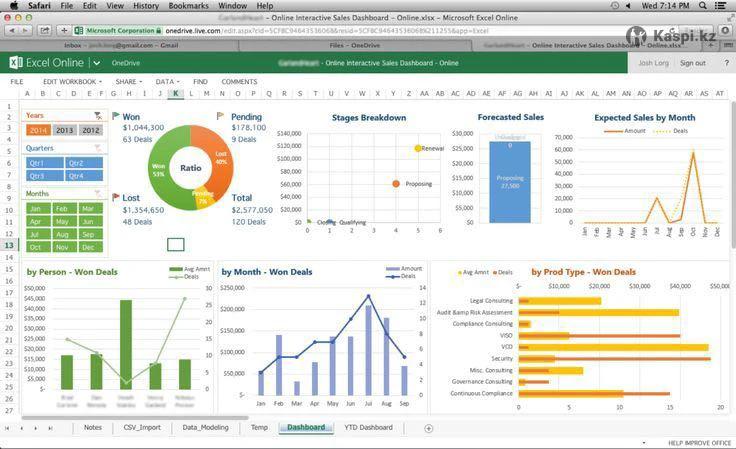Switch to the Files - OneDrive browser tab
The height and width of the screenshot is (449, 736).
click(354, 46)
